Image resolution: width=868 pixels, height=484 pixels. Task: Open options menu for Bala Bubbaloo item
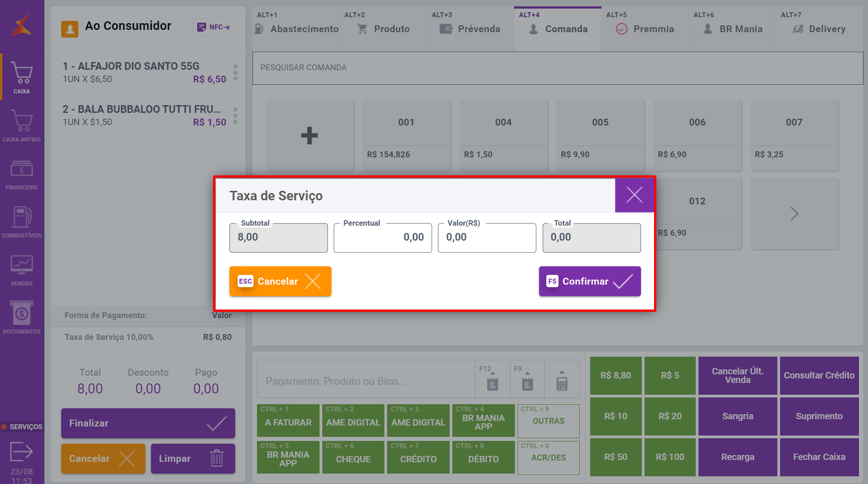click(235, 116)
